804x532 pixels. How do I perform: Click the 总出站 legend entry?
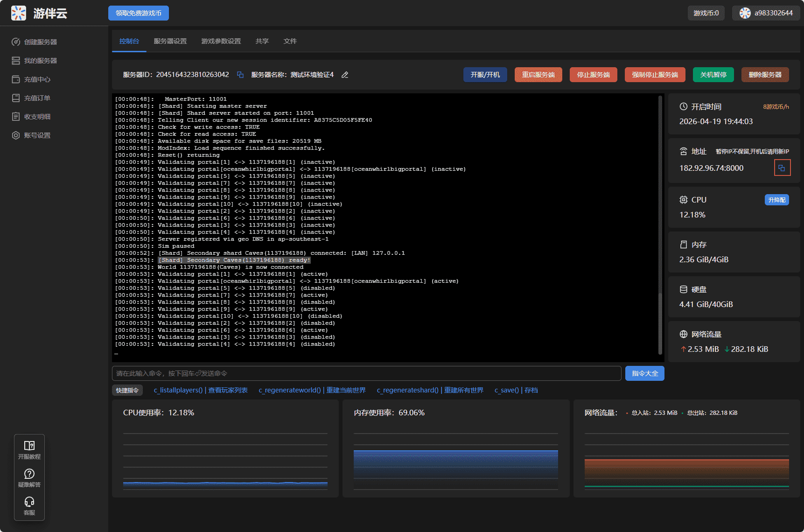[710, 413]
